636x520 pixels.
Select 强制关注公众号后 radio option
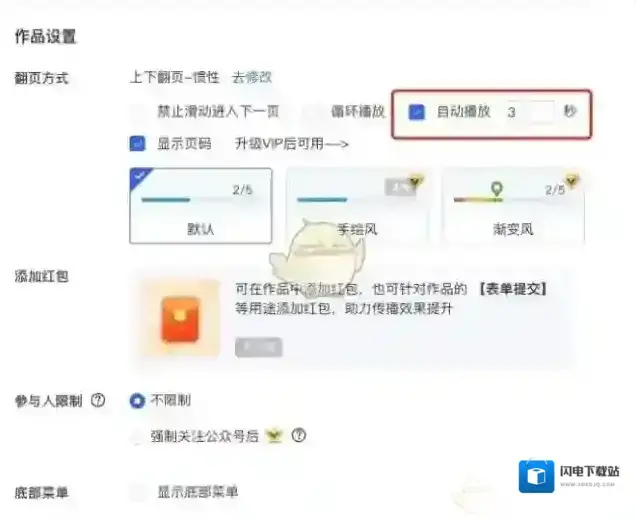(x=137, y=436)
